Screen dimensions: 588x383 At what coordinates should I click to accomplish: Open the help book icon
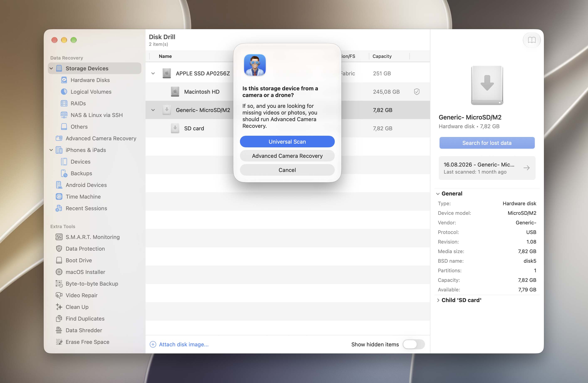coord(531,40)
